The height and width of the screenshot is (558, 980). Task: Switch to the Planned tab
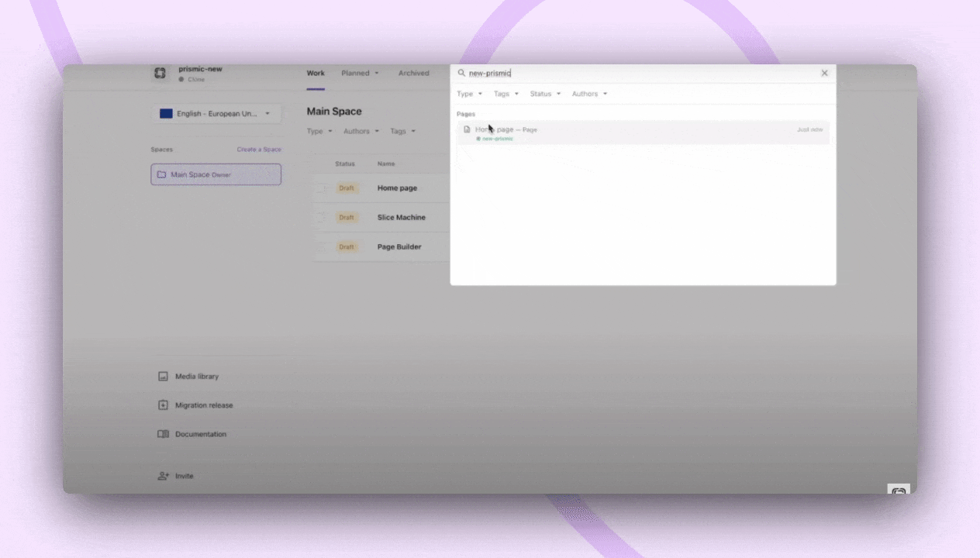tap(355, 73)
